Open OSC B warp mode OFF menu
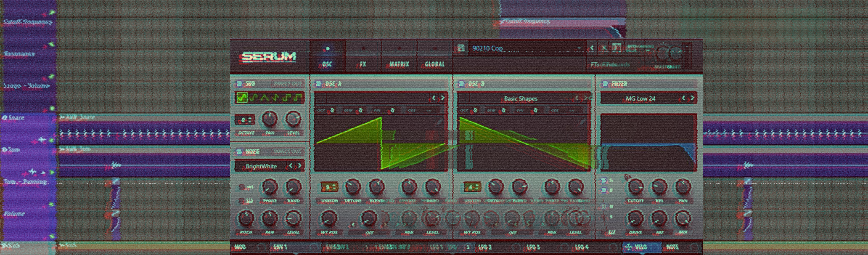Image resolution: width=868 pixels, height=255 pixels. (x=513, y=232)
